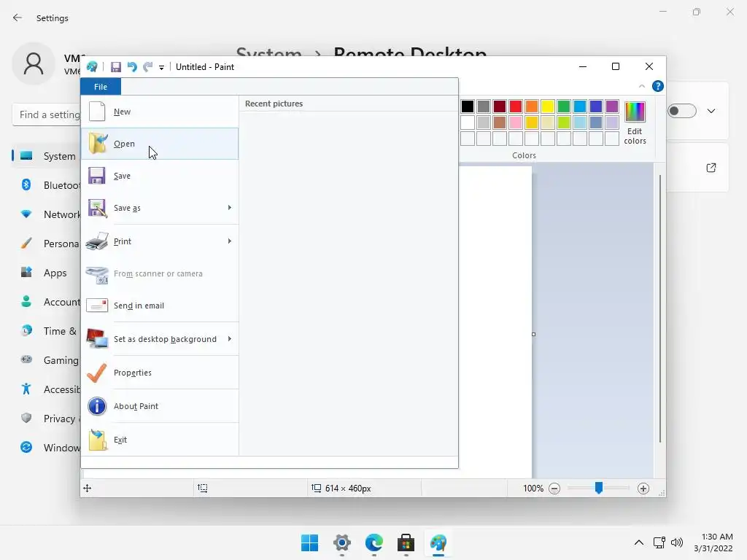747x560 pixels.
Task: Show hidden icons in system tray
Action: 639,542
